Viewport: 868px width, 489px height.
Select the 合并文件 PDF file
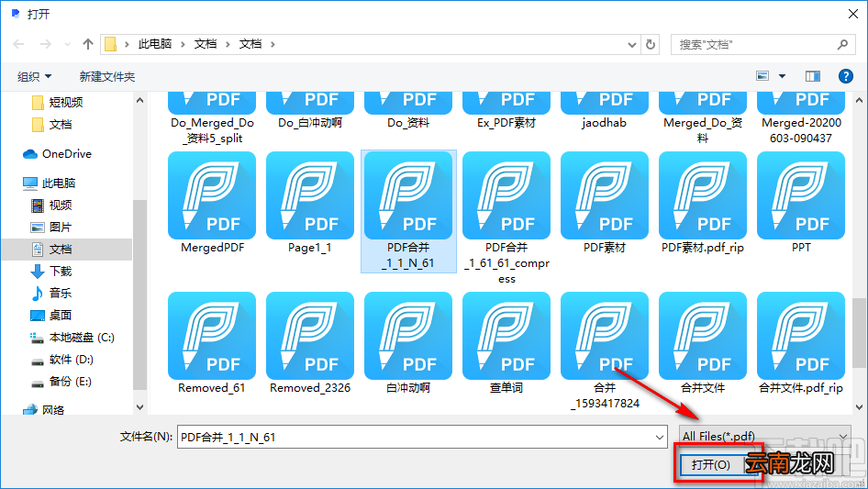coord(703,336)
